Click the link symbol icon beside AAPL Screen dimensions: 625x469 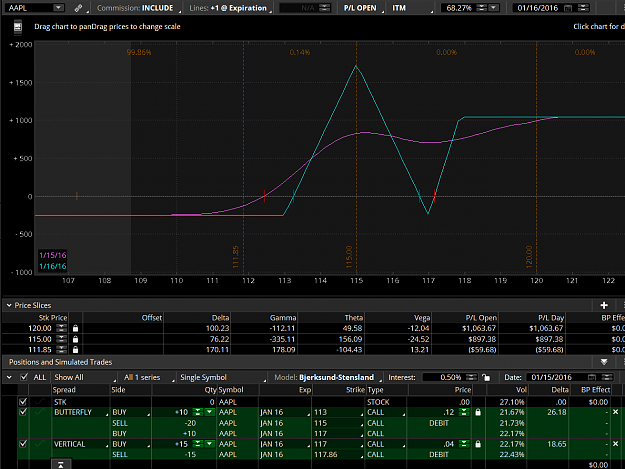pos(79,8)
